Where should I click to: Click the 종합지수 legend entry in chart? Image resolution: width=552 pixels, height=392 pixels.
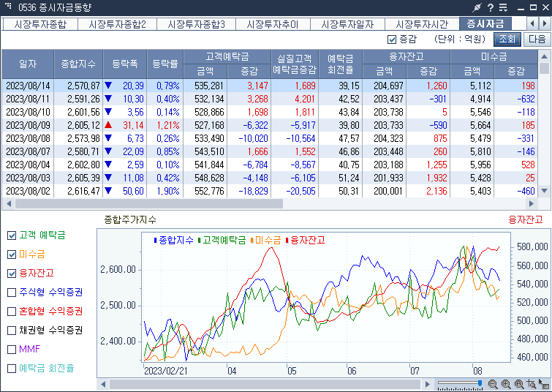[173, 240]
